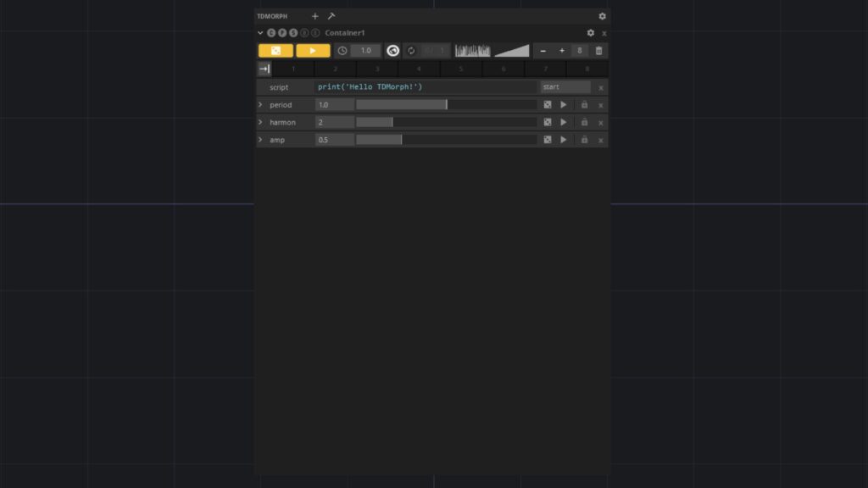
Task: Toggle the loop icon next to clock
Action: click(411, 51)
